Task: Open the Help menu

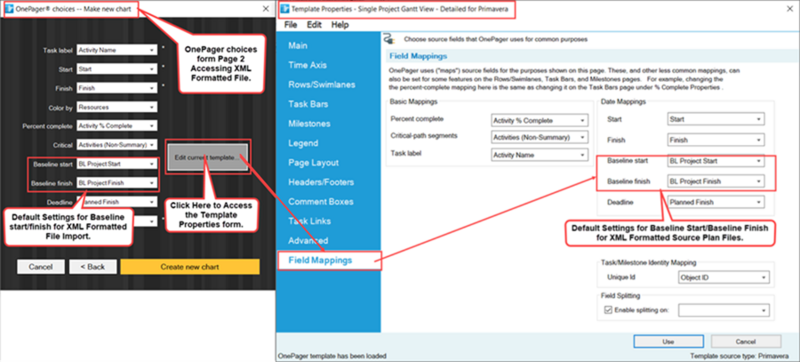Action: pyautogui.click(x=340, y=24)
